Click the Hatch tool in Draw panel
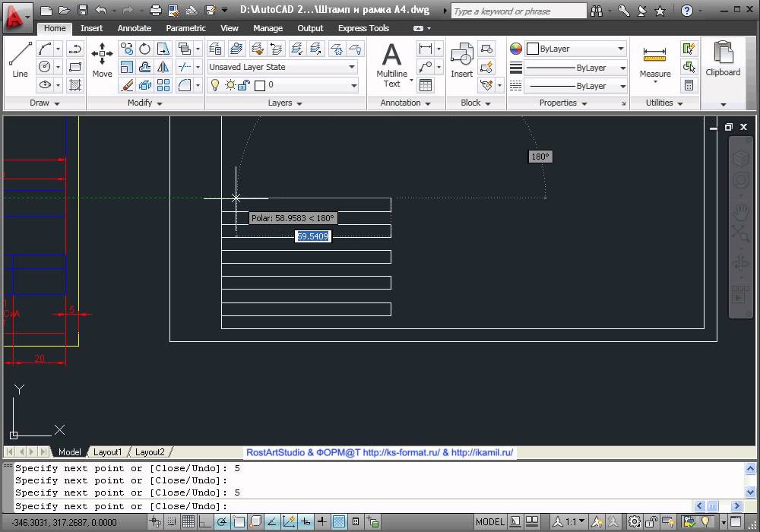The height and width of the screenshot is (532, 760). [75, 85]
